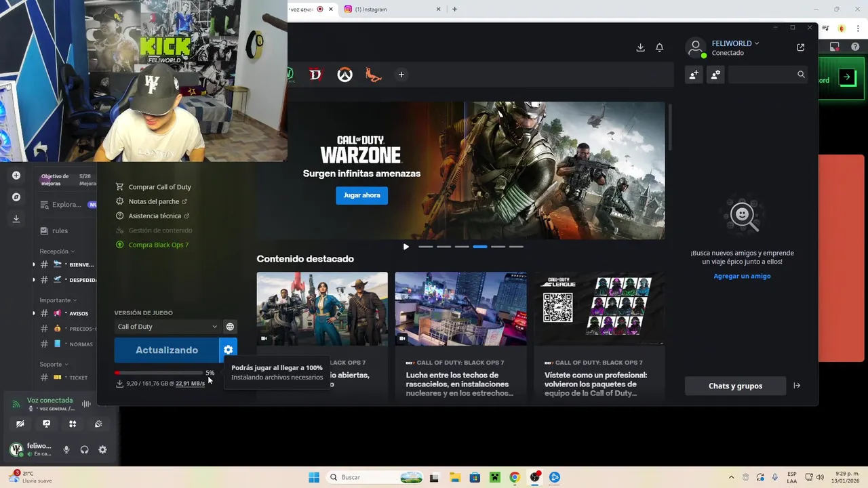Viewport: 868px width, 488px height.
Task: Click the browser help question mark icon
Action: coord(855,47)
